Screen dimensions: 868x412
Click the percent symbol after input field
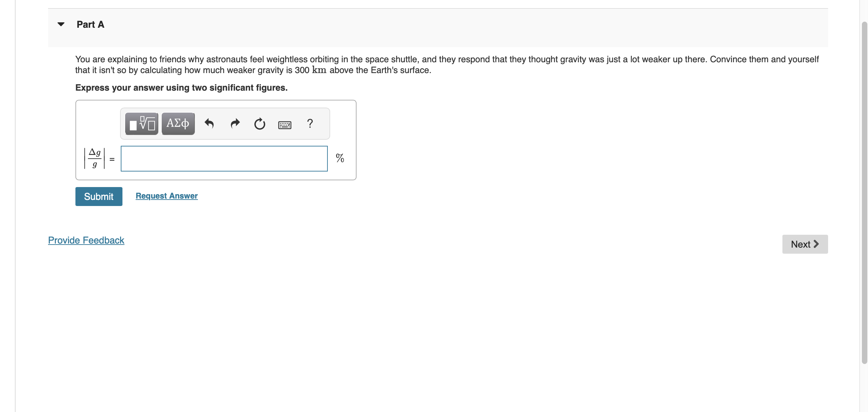[x=340, y=158]
